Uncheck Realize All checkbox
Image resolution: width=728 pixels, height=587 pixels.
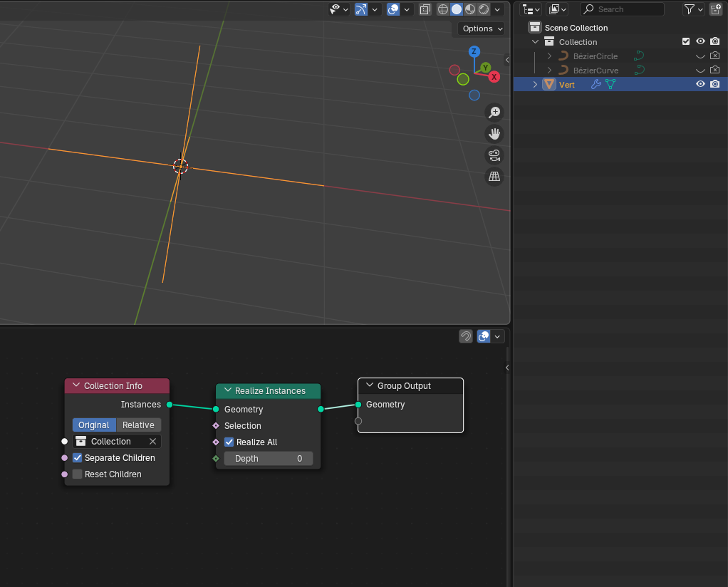pyautogui.click(x=229, y=442)
